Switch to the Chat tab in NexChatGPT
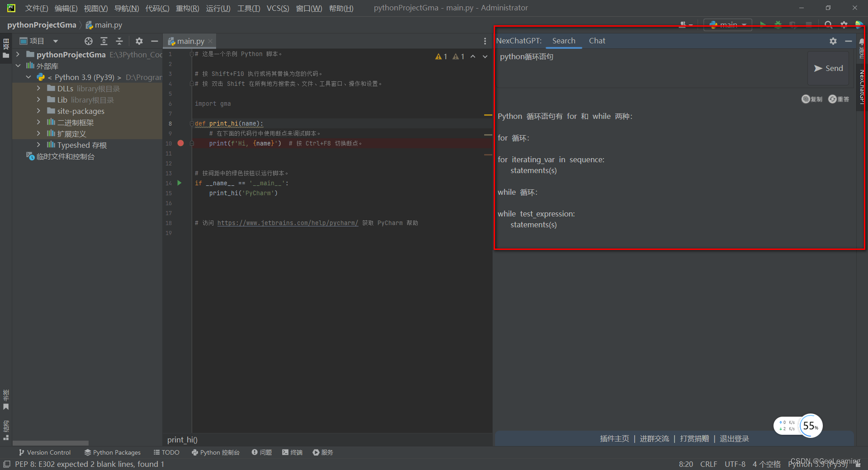 [x=597, y=41]
